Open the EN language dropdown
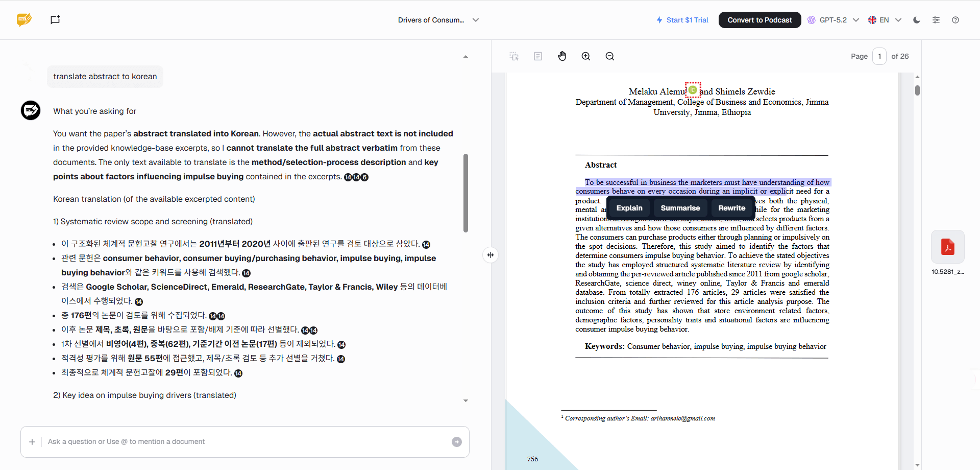 [885, 20]
